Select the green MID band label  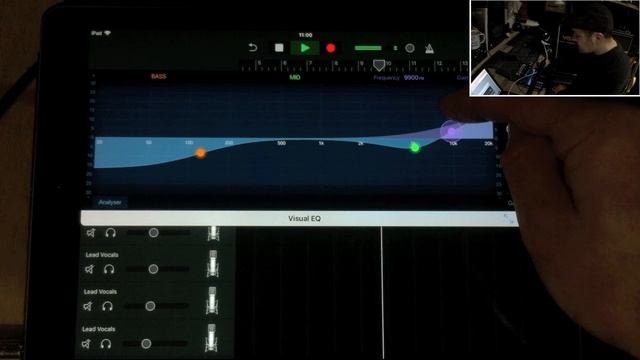coord(295,77)
